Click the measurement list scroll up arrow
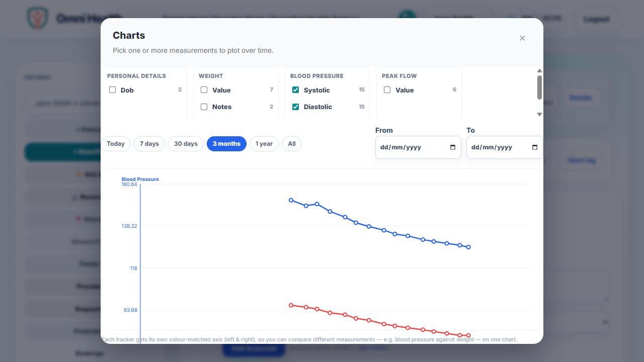Viewport: 644px width, 362px height. point(539,71)
